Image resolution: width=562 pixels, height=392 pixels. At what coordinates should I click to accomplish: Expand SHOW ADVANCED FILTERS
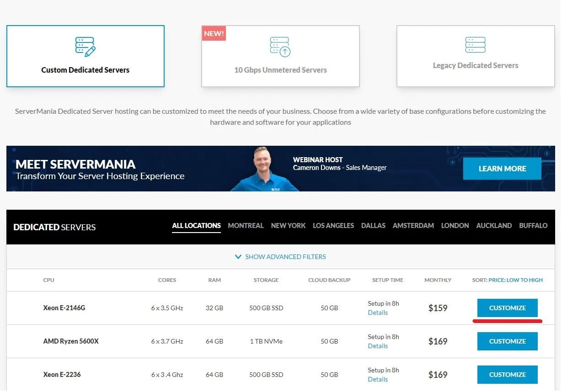(280, 257)
